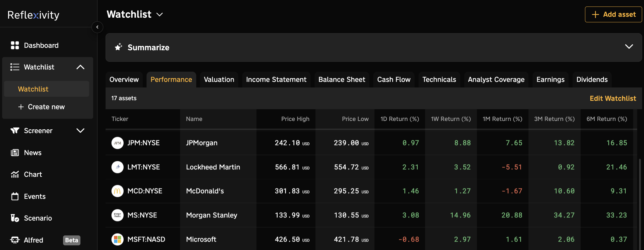Open the Balance Sheet tab
Viewport: 644px width, 250px height.
tap(342, 79)
